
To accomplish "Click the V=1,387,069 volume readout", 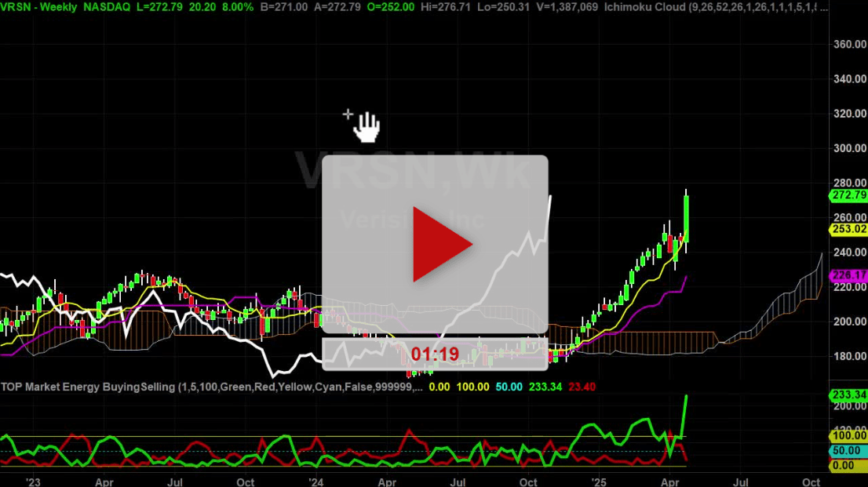I will coord(567,7).
